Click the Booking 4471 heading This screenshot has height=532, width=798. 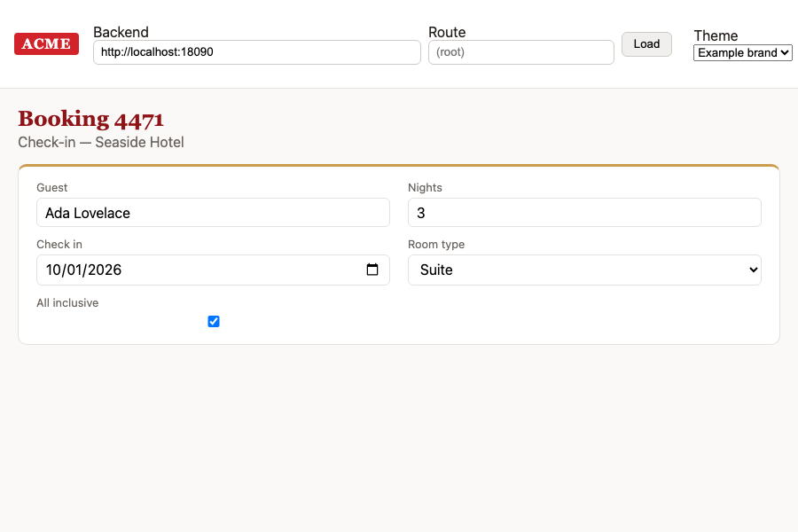pyautogui.click(x=91, y=119)
